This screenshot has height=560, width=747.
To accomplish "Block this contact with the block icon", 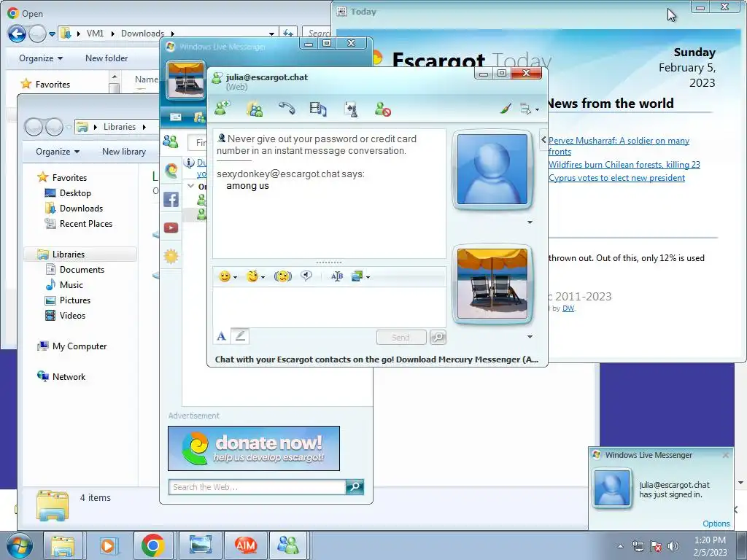I will [382, 109].
